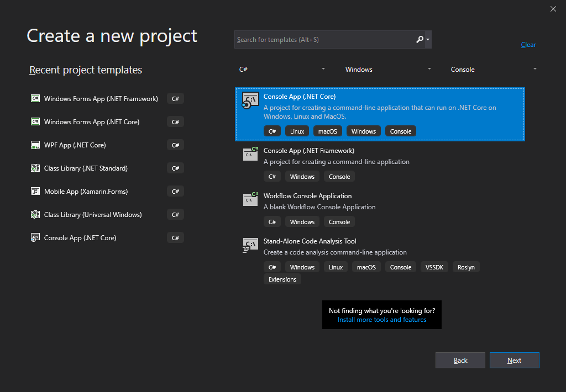Image resolution: width=566 pixels, height=392 pixels.
Task: Open Install more tools and features link
Action: pyautogui.click(x=382, y=320)
